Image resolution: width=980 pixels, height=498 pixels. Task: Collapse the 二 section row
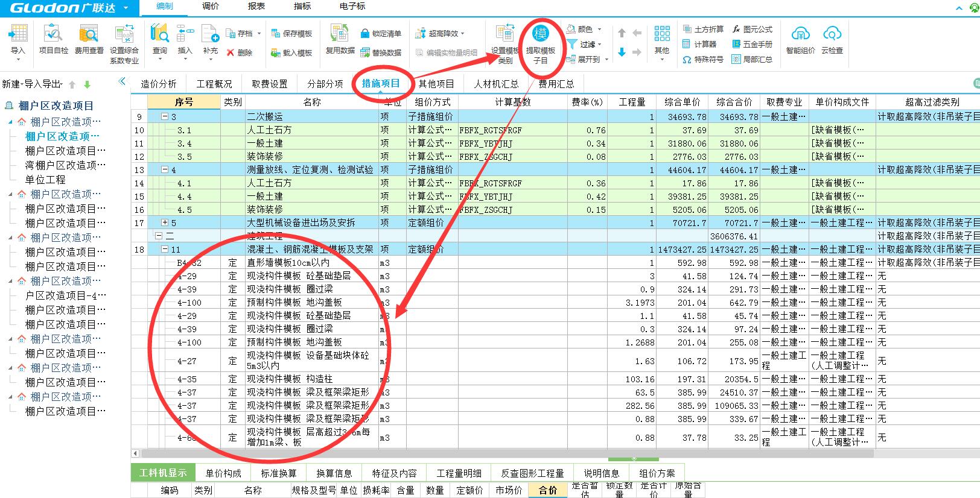pos(159,236)
